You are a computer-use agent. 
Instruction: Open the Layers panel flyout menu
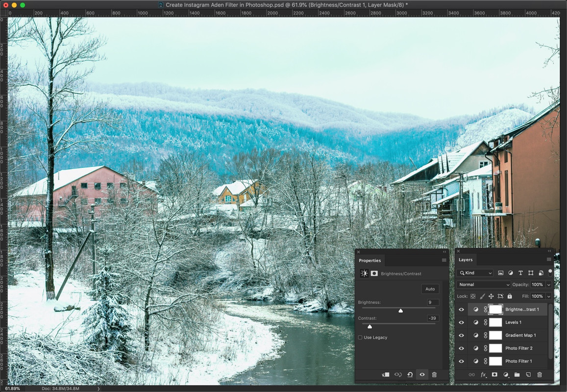coord(549,259)
